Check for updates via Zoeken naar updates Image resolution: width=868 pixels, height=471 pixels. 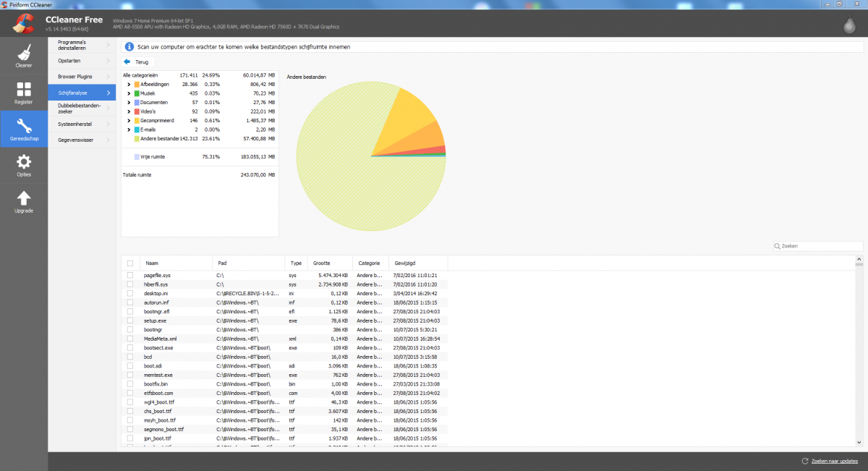834,461
